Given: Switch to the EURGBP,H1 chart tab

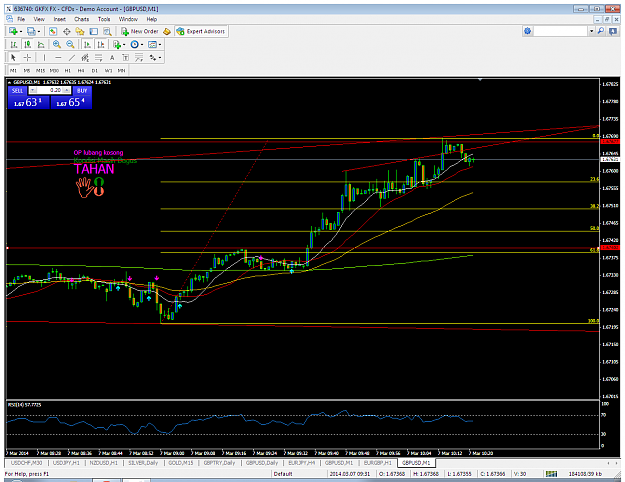Looking at the screenshot, I should tap(377, 463).
